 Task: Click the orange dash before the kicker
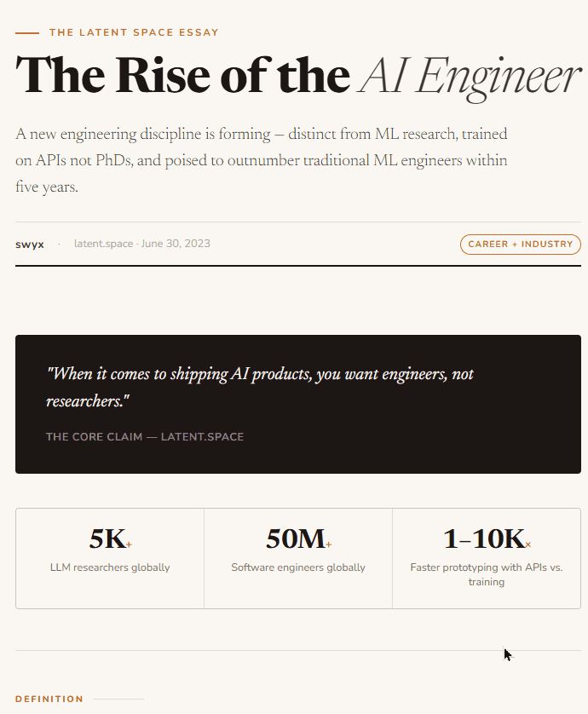click(27, 32)
